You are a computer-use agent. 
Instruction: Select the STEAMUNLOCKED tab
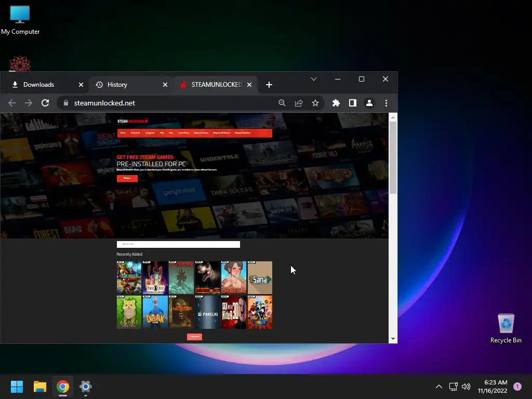[x=216, y=85]
